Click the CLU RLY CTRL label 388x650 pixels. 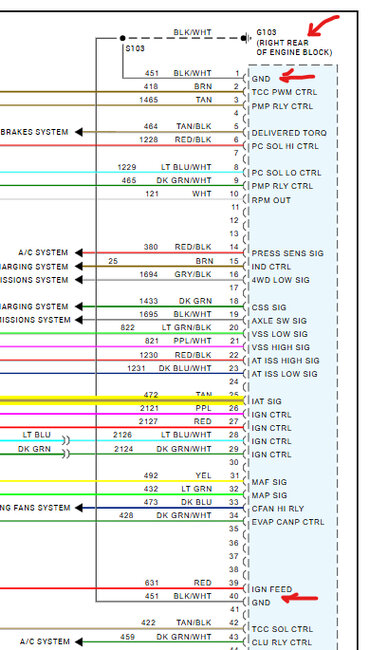click(x=281, y=642)
